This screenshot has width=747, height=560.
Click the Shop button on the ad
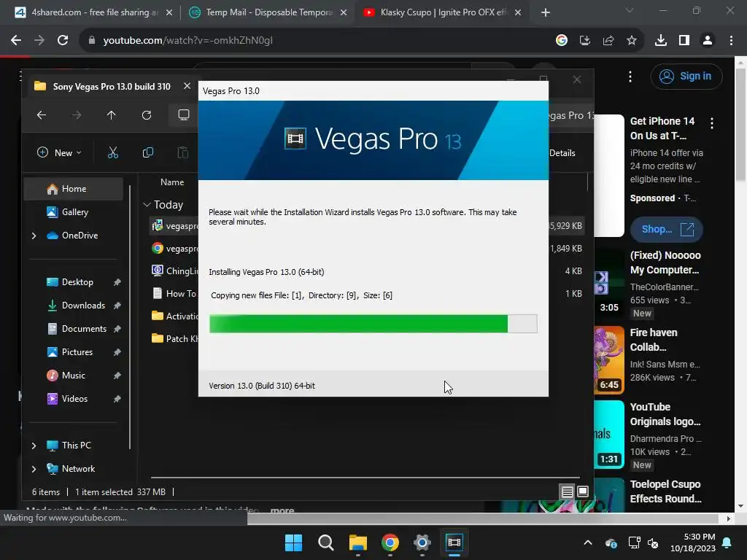click(667, 229)
